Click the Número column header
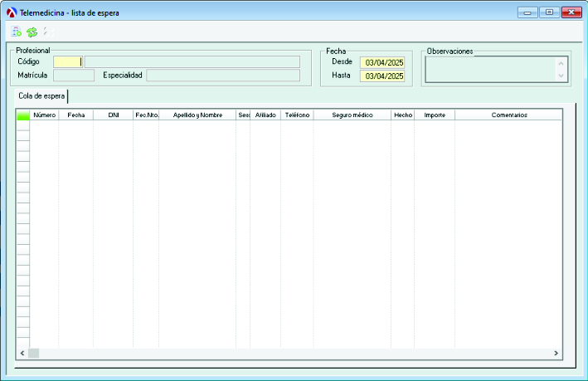The width and height of the screenshot is (588, 381). point(45,115)
